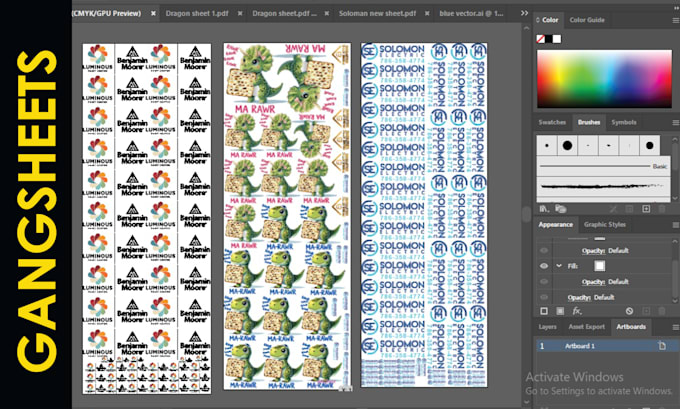Click the Add New Fill icon
The image size is (680, 409).
click(x=560, y=311)
